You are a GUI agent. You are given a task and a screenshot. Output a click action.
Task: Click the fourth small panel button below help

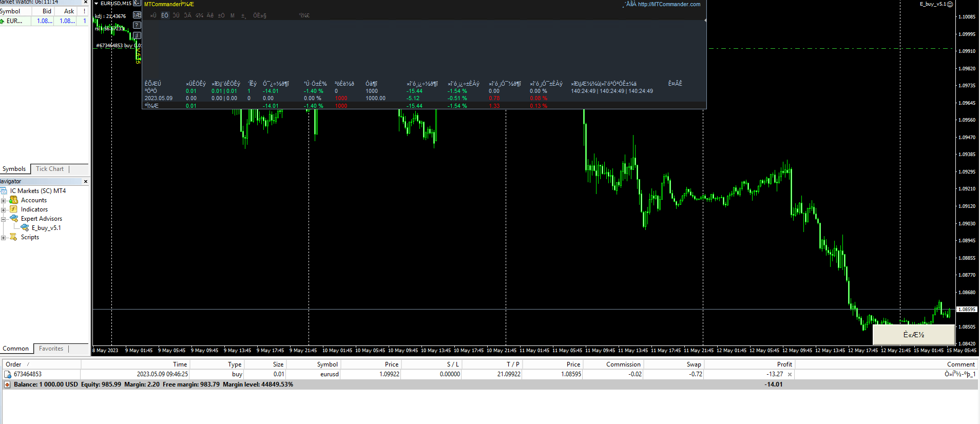click(x=137, y=35)
